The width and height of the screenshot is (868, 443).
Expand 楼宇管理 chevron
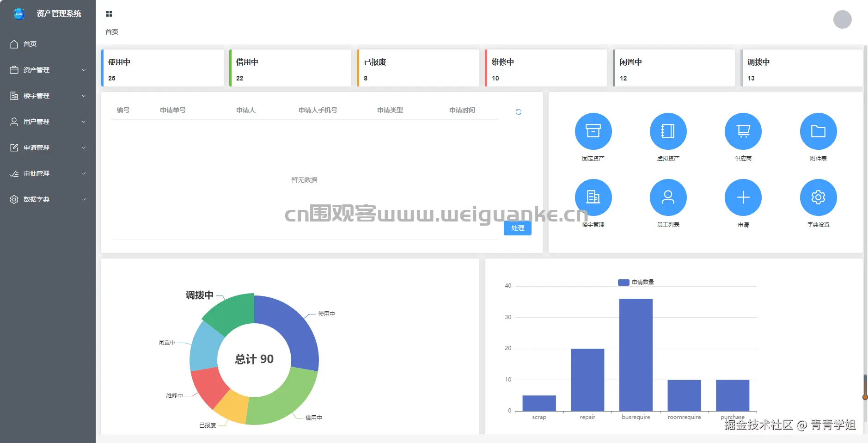(x=84, y=96)
